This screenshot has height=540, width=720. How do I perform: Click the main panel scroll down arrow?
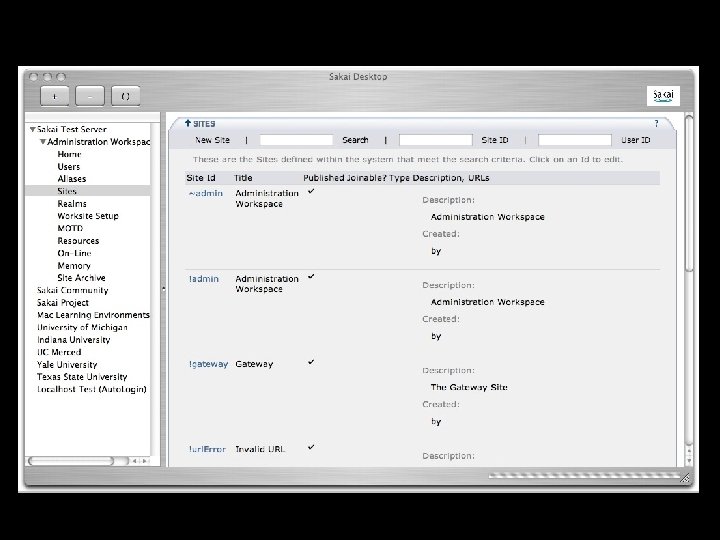(x=689, y=460)
